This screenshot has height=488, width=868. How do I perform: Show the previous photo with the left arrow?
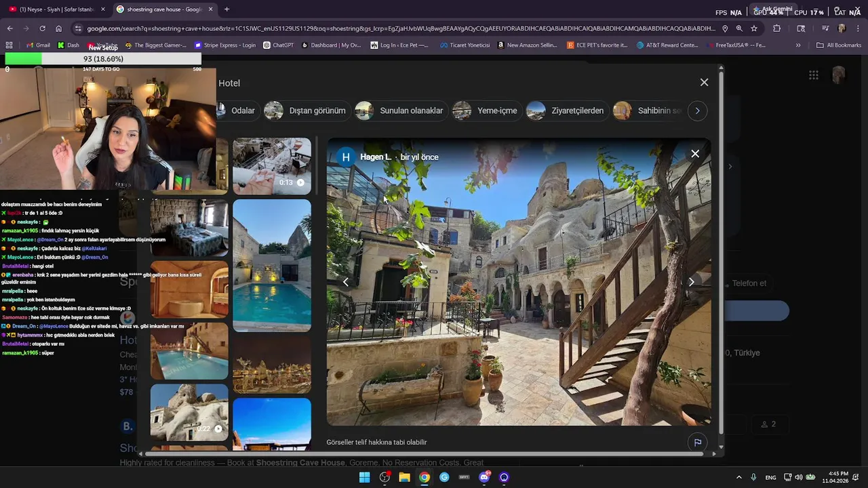click(345, 282)
